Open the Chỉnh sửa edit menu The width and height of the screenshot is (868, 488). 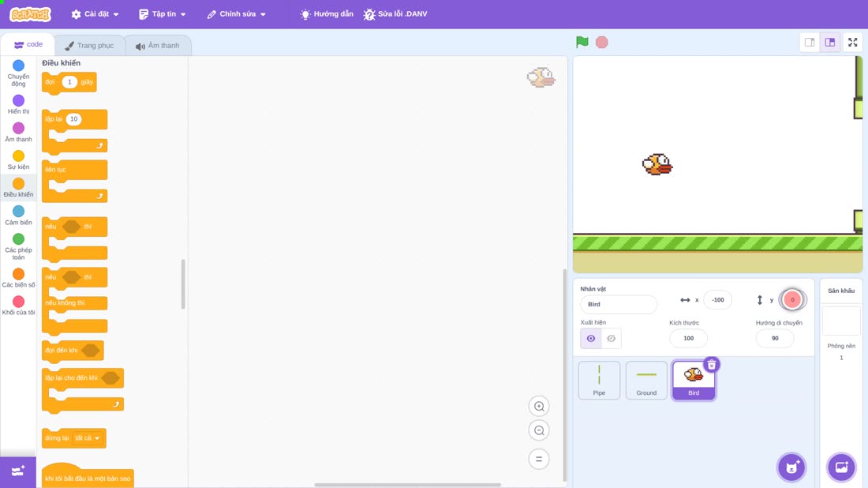(237, 14)
